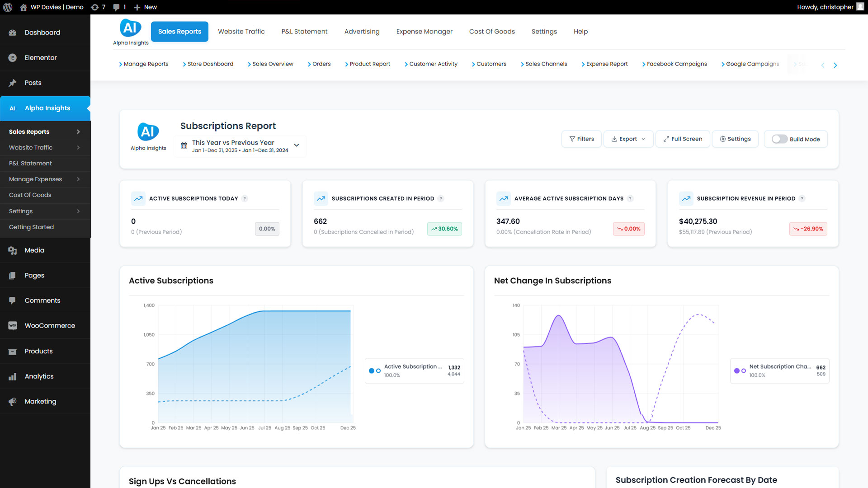Click the help icon next to Subscription Revenue In Period
Viewport: 868px width, 488px height.
(x=802, y=199)
